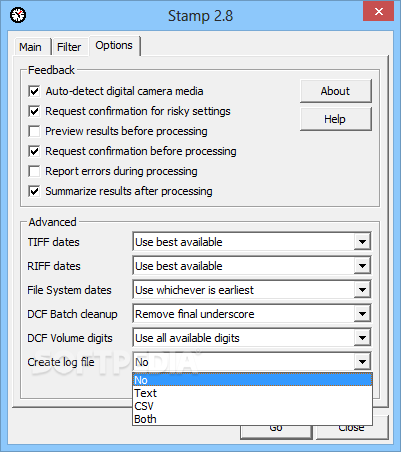Viewport: 401px width, 452px height.
Task: Uncheck Request confirmation before processing
Action: tap(34, 151)
